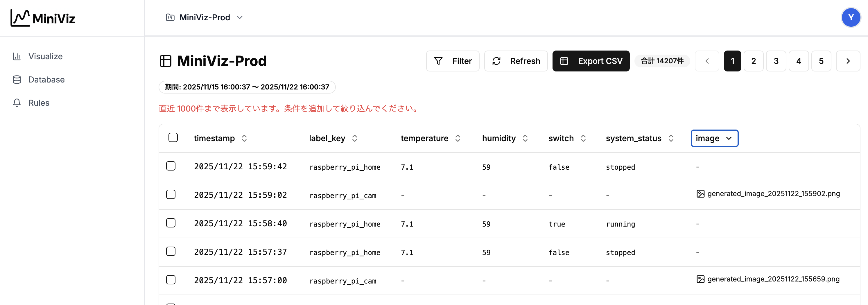
Task: Open Visualize in the sidebar
Action: pos(45,56)
